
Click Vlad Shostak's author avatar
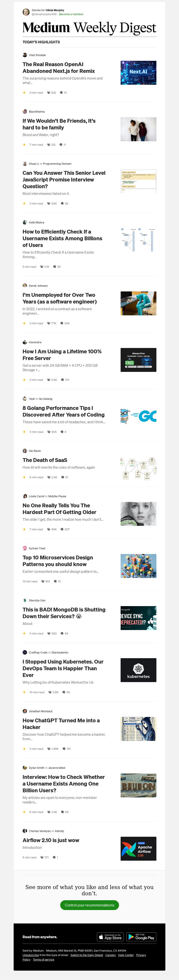pos(25,55)
